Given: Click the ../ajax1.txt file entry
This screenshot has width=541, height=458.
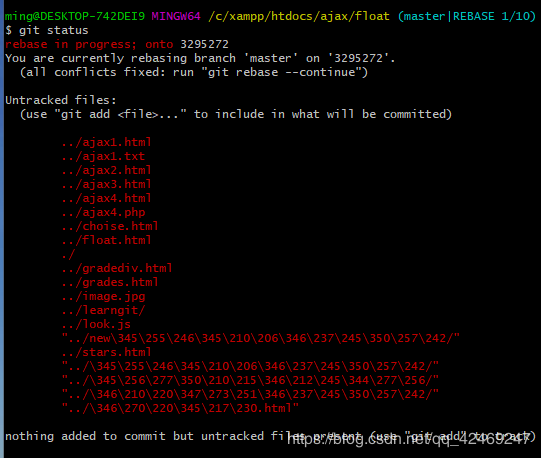Looking at the screenshot, I should pos(103,156).
